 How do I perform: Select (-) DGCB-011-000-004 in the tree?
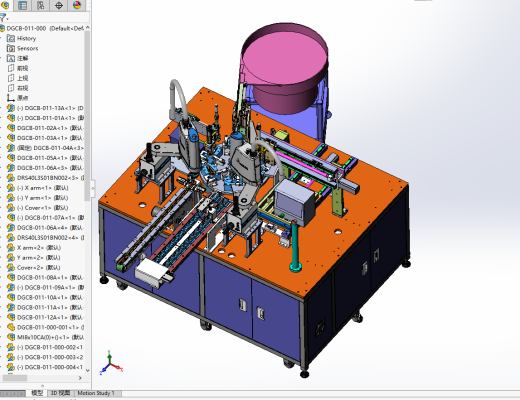[45, 367]
